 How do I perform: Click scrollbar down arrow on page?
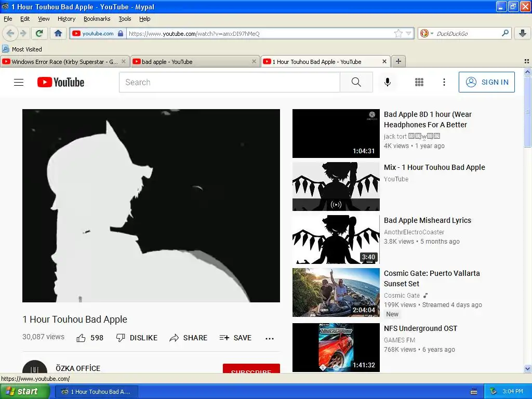click(527, 368)
